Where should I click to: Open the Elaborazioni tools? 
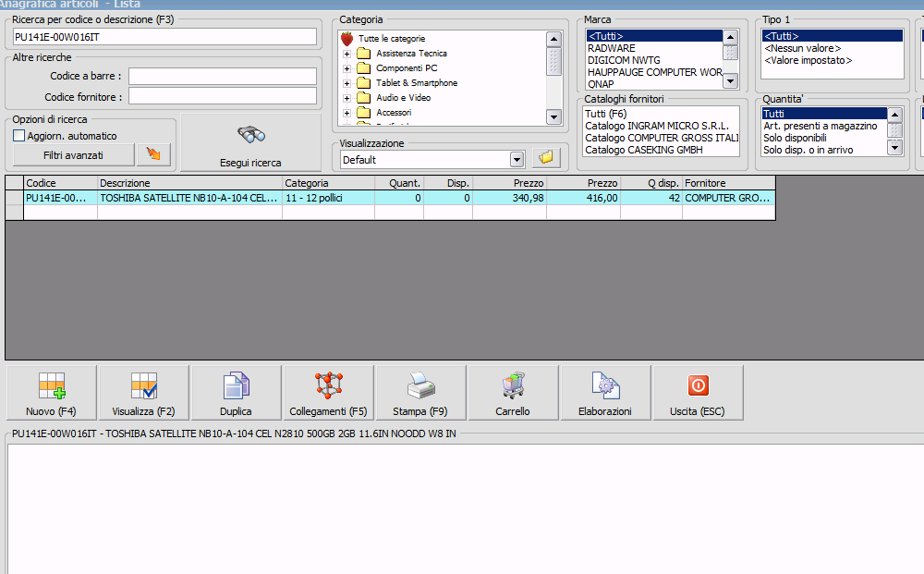[605, 393]
